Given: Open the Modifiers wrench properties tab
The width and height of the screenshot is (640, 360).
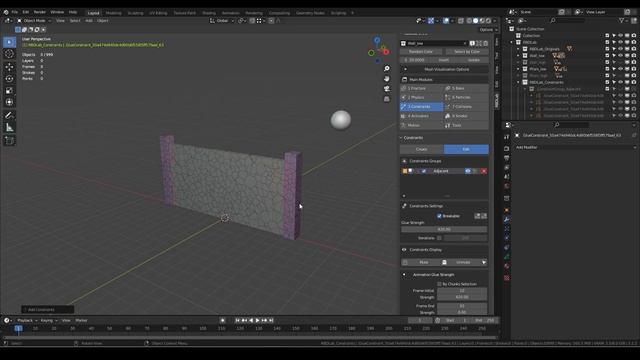Looking at the screenshot, I should pos(507,220).
